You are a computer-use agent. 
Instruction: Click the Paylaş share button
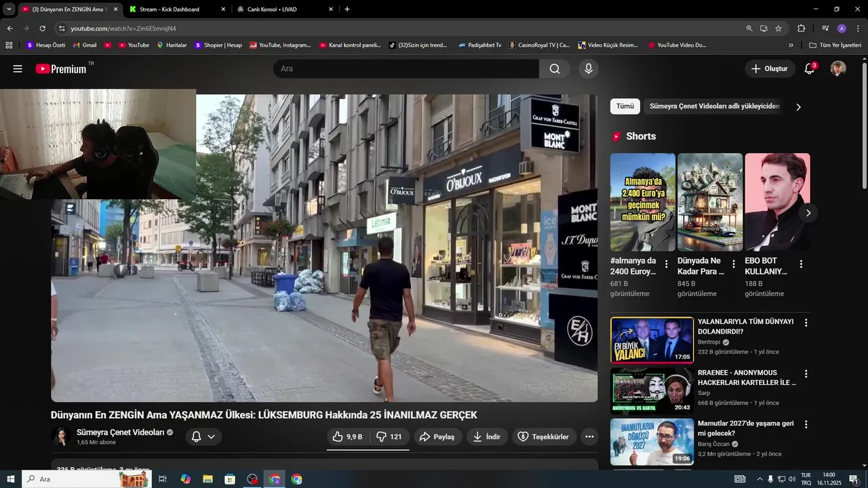[x=437, y=436]
